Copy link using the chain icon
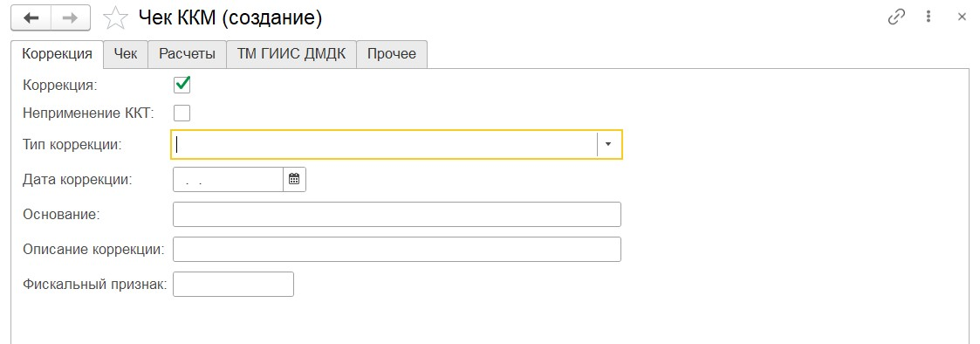Screen dimensions: 980x344 coord(896,17)
